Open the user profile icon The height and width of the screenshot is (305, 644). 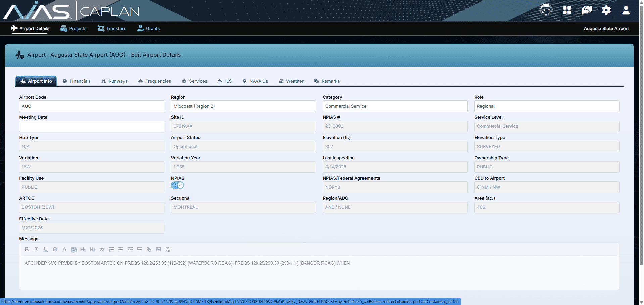point(626,10)
